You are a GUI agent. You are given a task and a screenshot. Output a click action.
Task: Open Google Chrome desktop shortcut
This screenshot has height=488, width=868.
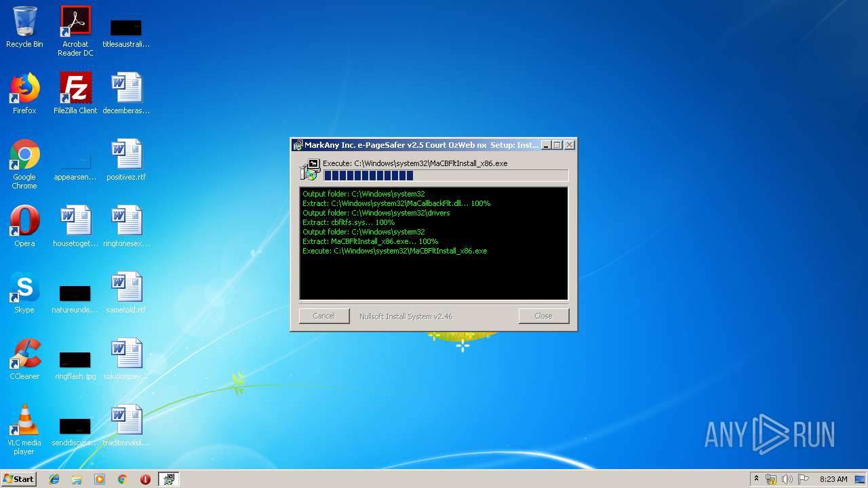coord(24,164)
